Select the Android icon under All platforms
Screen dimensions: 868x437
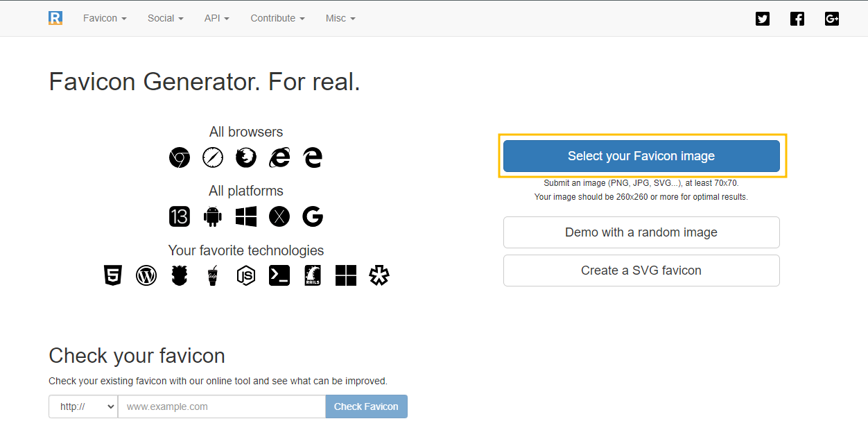213,216
